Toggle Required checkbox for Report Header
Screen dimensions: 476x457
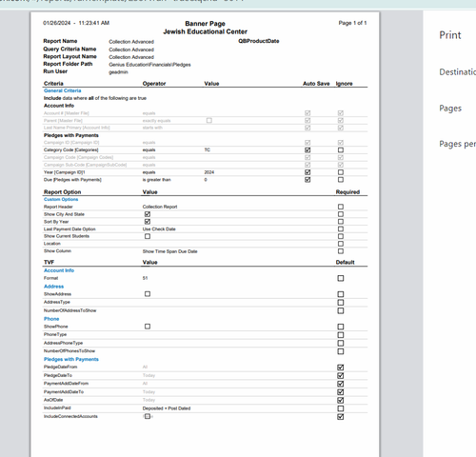point(341,207)
